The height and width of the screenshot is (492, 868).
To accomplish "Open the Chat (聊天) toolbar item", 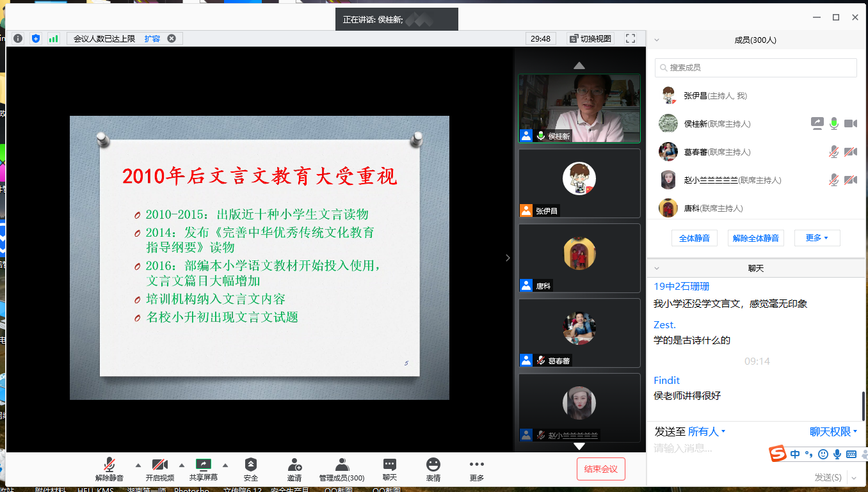I will tap(390, 469).
